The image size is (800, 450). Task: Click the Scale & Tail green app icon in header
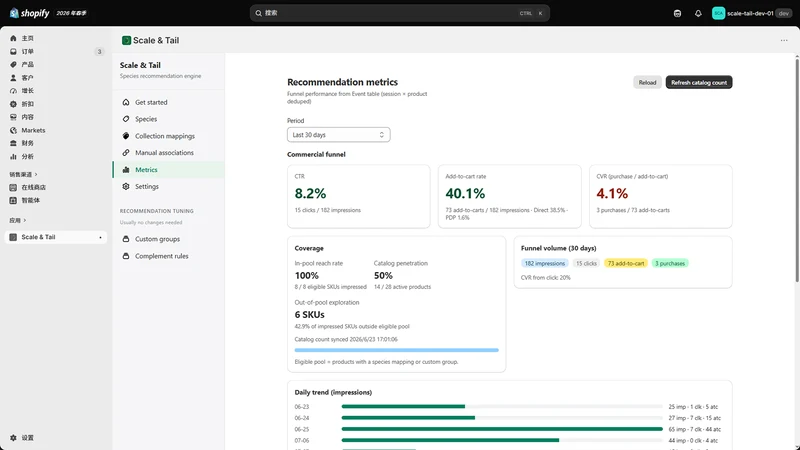click(x=126, y=40)
